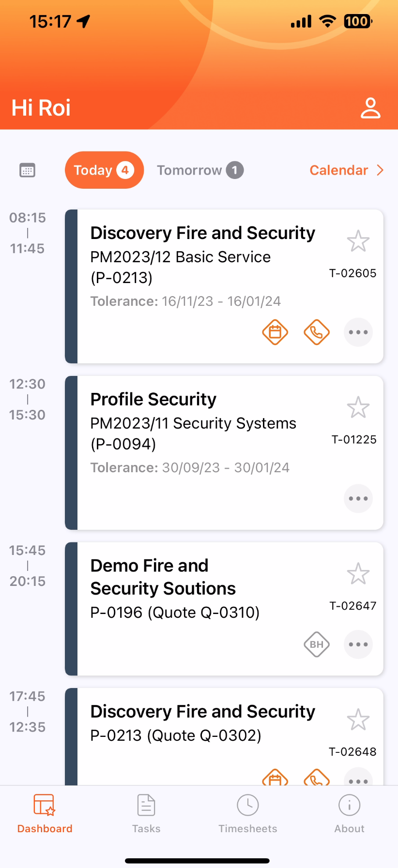
Task: Tap phone icon on task T-02648
Action: pyautogui.click(x=317, y=777)
